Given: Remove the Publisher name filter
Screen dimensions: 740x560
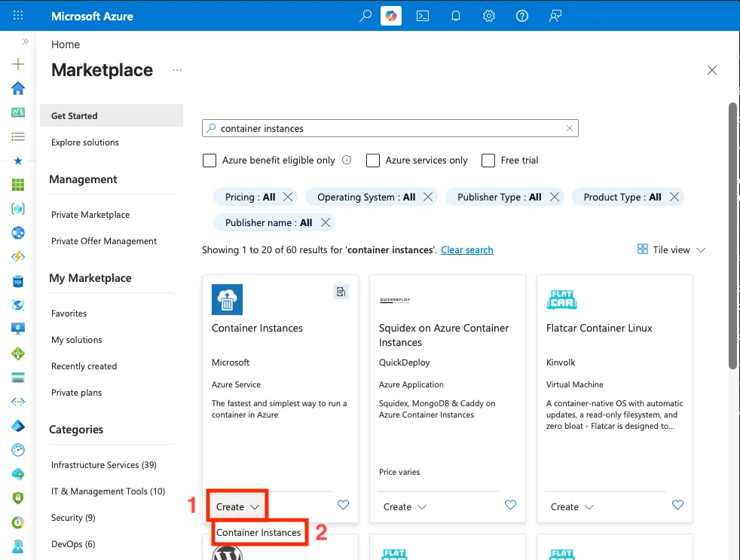Looking at the screenshot, I should point(326,222).
